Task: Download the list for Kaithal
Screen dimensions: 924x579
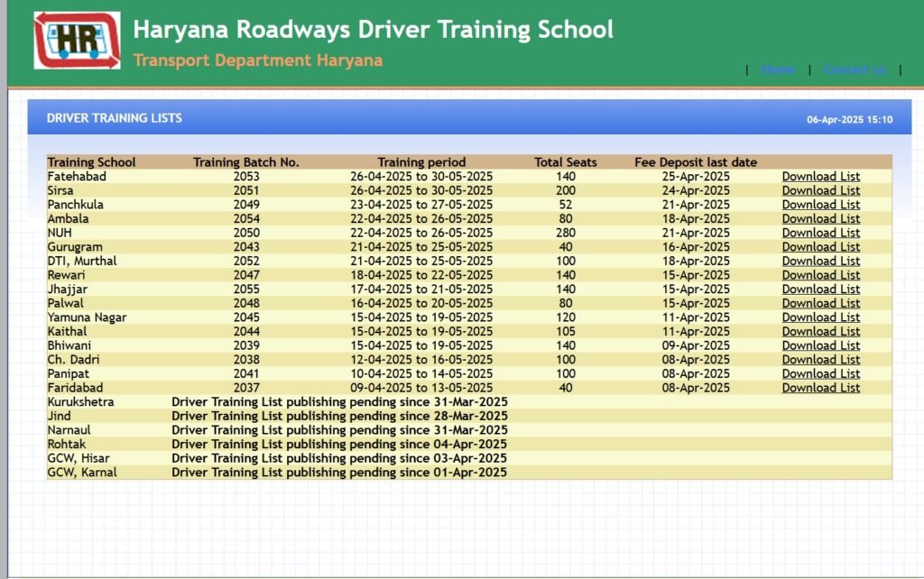Action: 821,332
